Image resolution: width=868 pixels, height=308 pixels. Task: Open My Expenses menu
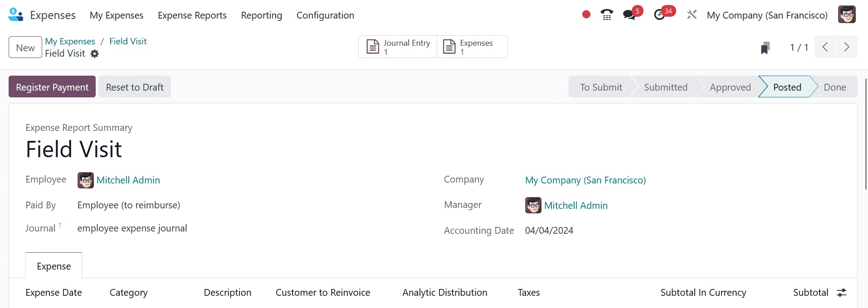click(x=117, y=15)
